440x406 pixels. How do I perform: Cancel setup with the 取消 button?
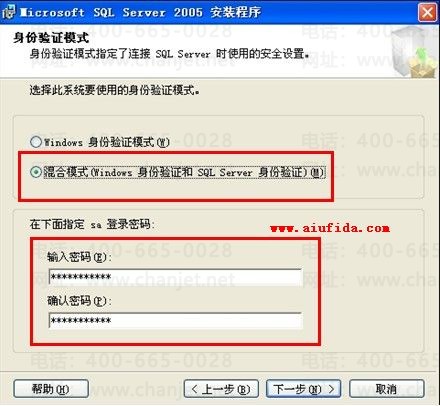(386, 389)
